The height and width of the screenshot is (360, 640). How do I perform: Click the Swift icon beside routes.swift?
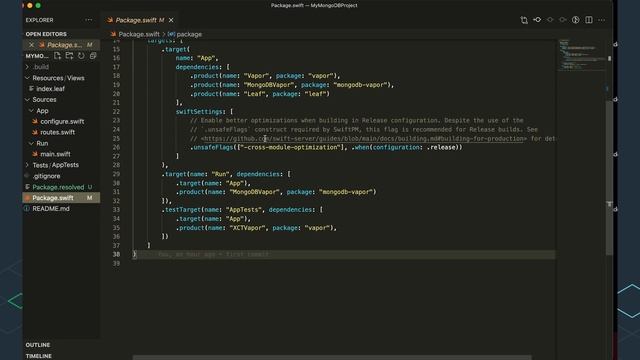click(x=35, y=132)
